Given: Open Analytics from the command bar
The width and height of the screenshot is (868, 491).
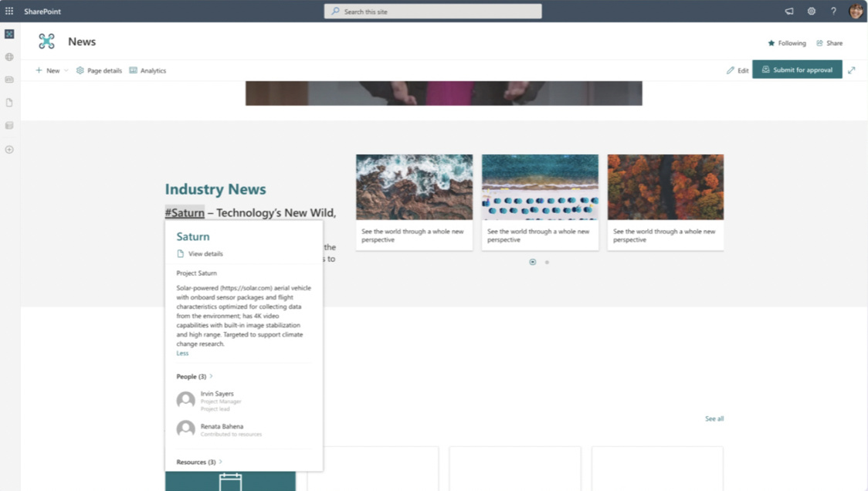Looking at the screenshot, I should (147, 70).
